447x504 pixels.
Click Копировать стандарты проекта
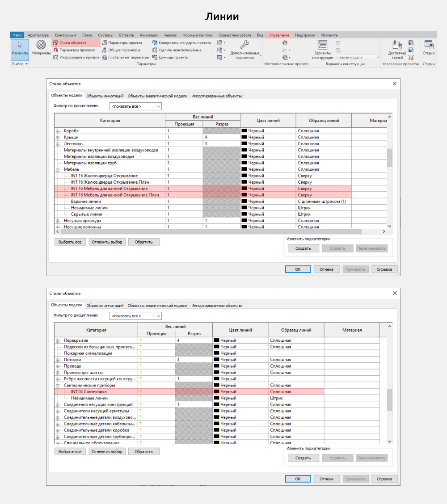pyautogui.click(x=181, y=43)
